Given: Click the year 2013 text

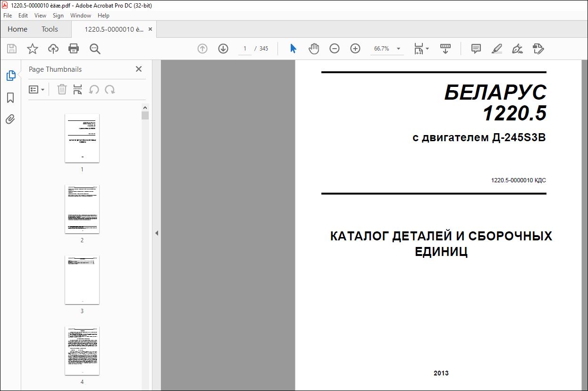Looking at the screenshot, I should [x=441, y=373].
